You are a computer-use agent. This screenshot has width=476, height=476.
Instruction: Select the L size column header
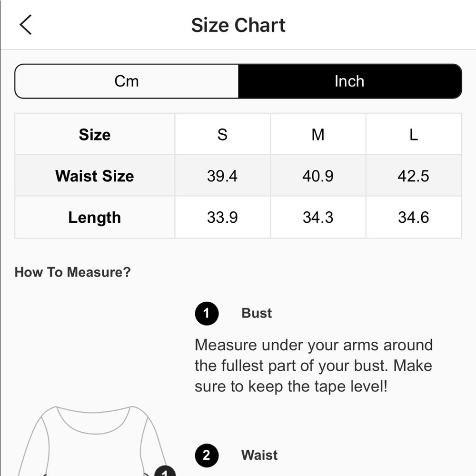point(413,135)
